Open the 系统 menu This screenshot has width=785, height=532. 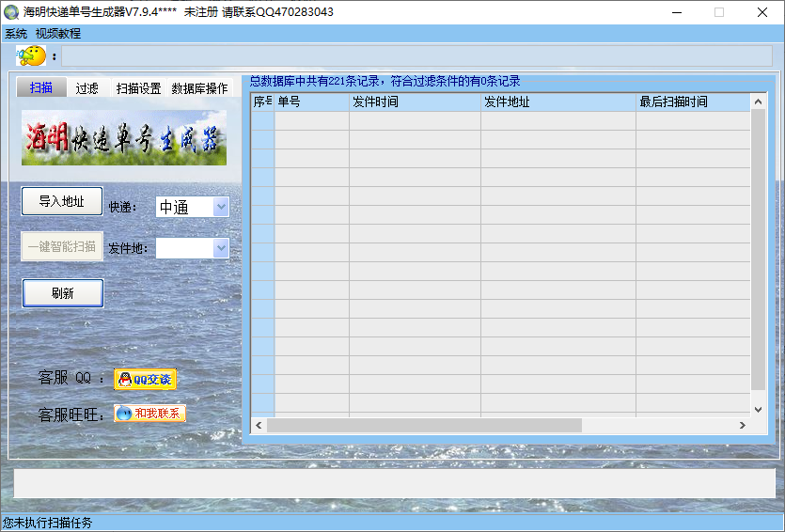(16, 33)
